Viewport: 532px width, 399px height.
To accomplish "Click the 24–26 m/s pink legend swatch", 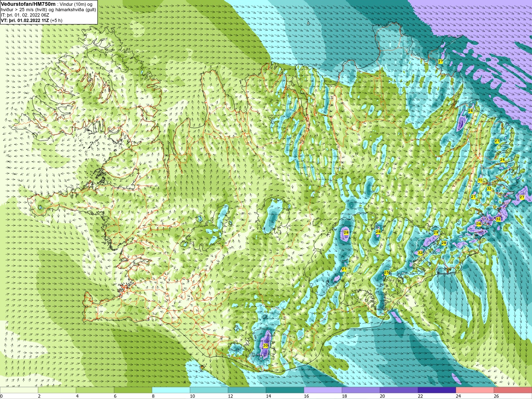I will [475, 390].
